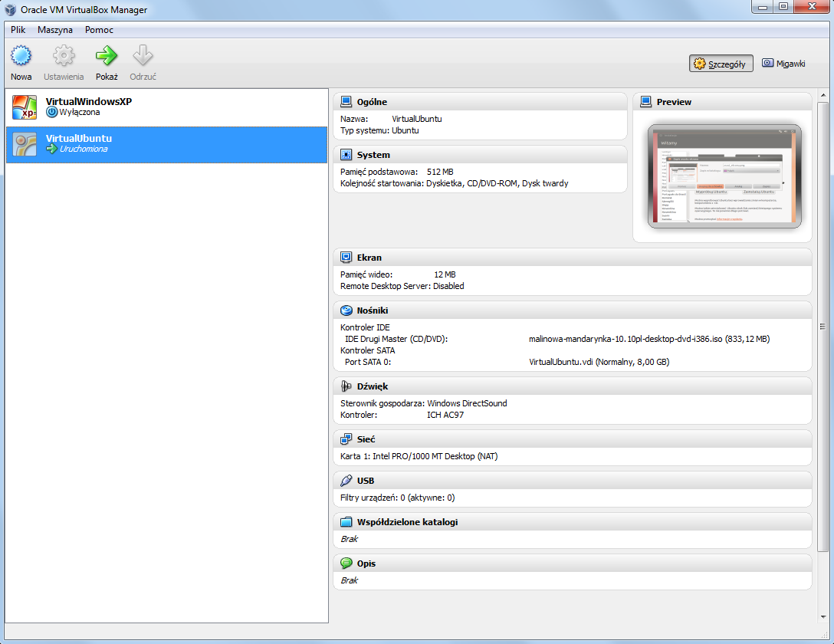Click the Windows DirectSound driver text
The width and height of the screenshot is (834, 644).
click(x=467, y=403)
